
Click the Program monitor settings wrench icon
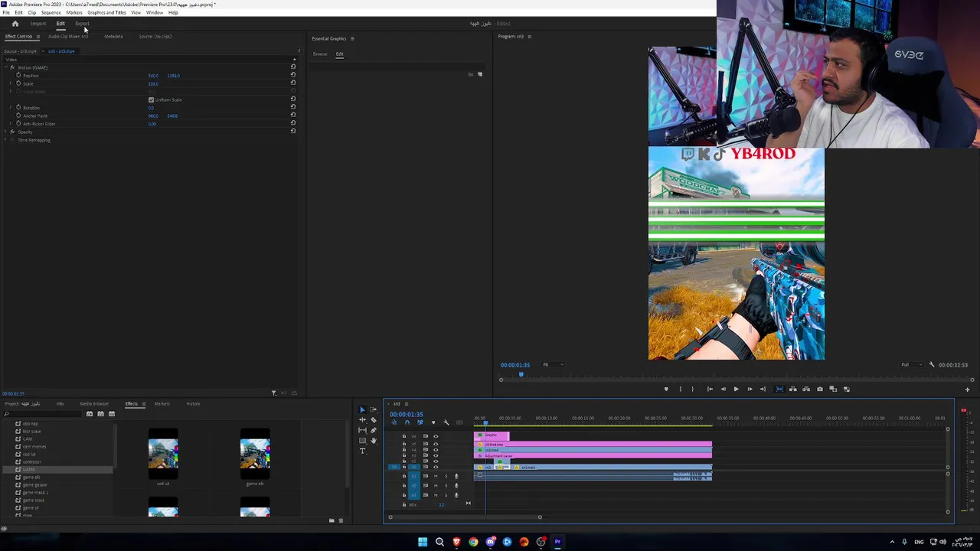click(932, 365)
